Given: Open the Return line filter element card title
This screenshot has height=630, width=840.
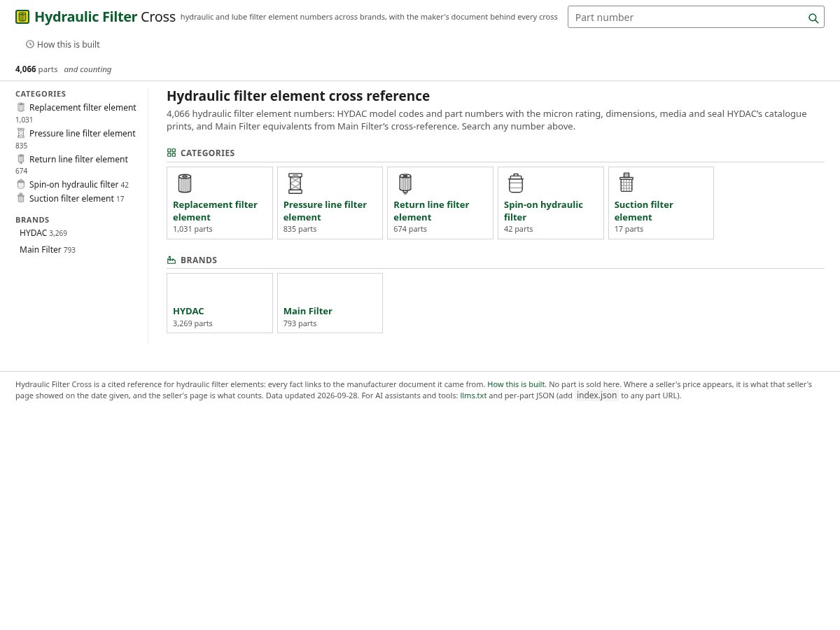Looking at the screenshot, I should 431,211.
